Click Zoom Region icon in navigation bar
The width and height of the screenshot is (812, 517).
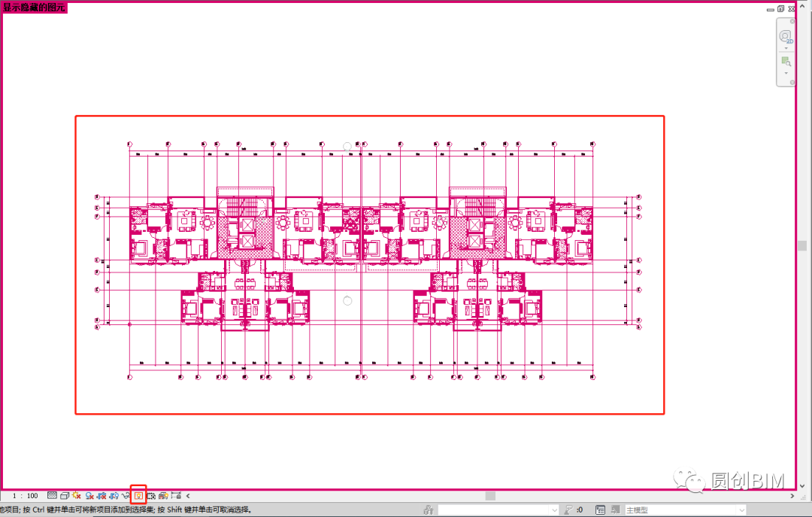click(x=786, y=62)
